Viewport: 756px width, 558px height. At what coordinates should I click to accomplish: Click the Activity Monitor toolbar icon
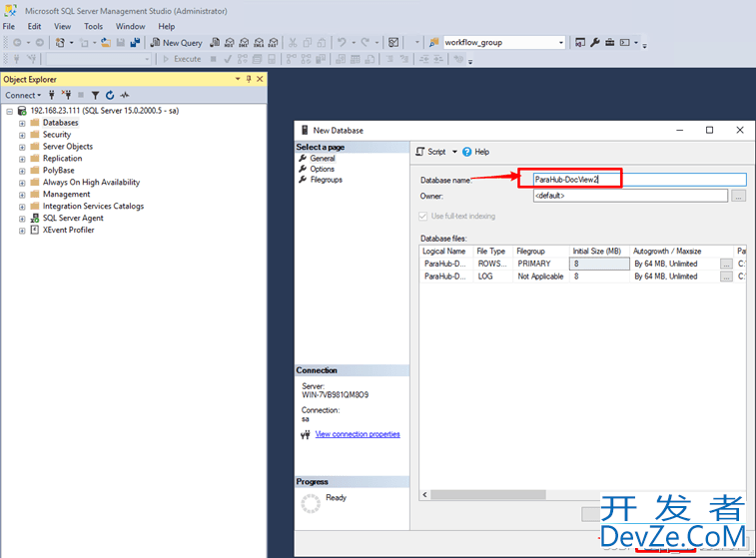[393, 43]
